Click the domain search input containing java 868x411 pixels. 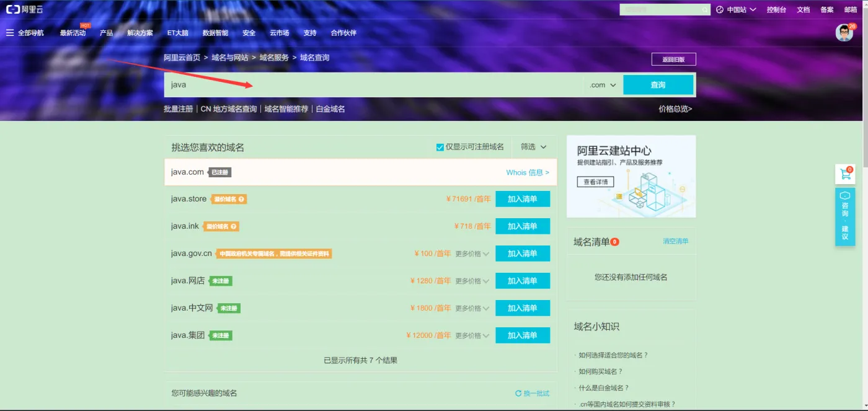[373, 85]
